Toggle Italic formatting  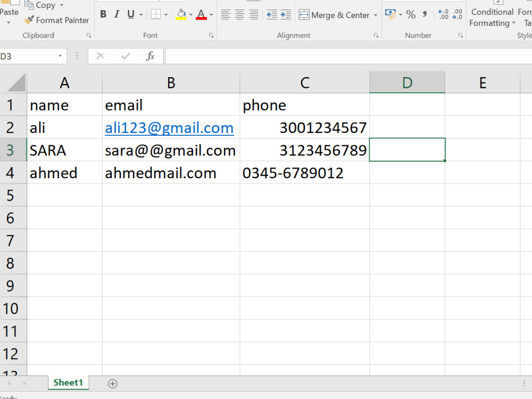coord(117,14)
